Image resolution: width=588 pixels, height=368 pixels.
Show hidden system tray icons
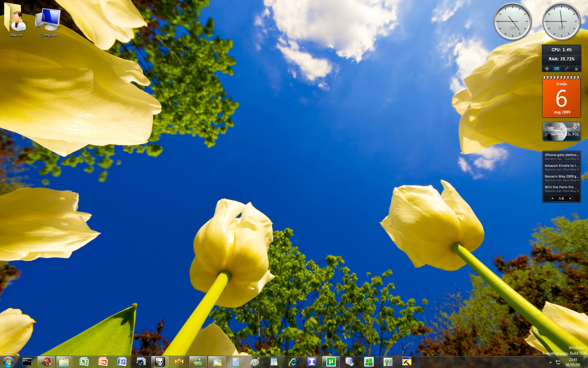550,362
